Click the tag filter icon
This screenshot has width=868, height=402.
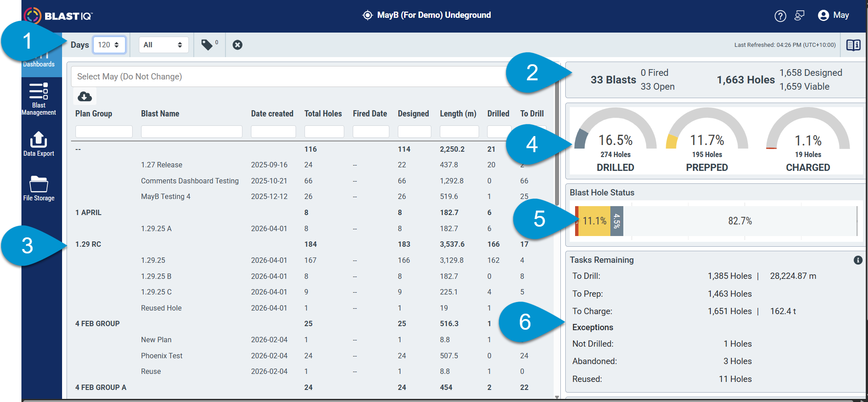(x=207, y=45)
